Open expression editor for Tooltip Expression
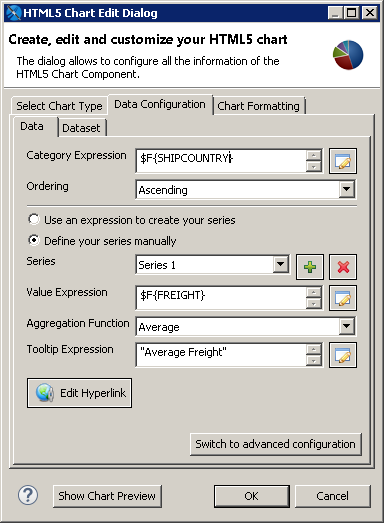This screenshot has width=384, height=523. coord(343,355)
